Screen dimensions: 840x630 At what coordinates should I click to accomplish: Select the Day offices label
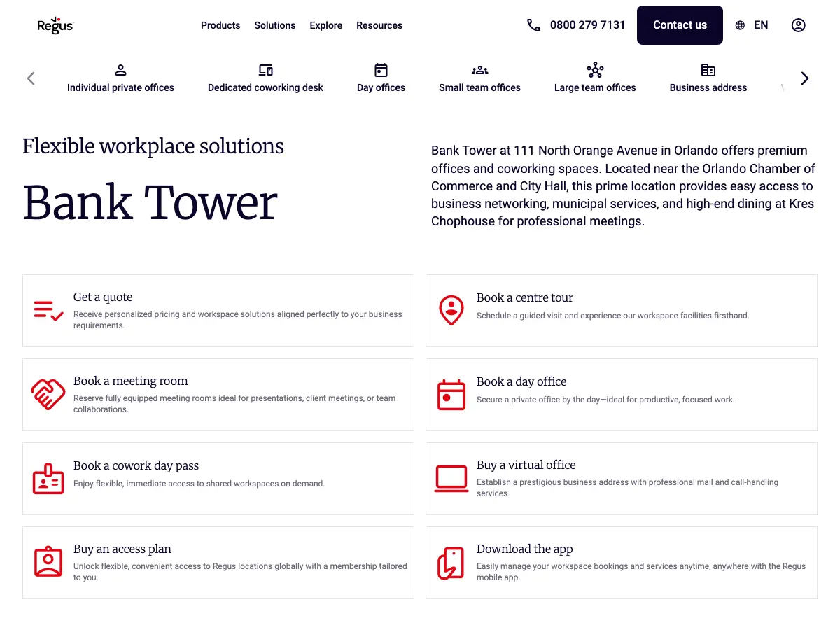(381, 87)
